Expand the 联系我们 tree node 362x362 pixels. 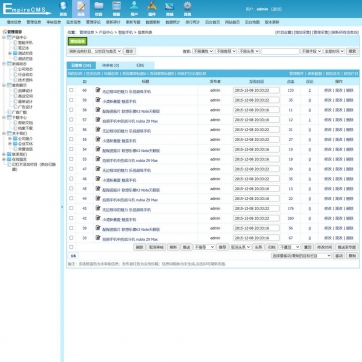pos(4,154)
